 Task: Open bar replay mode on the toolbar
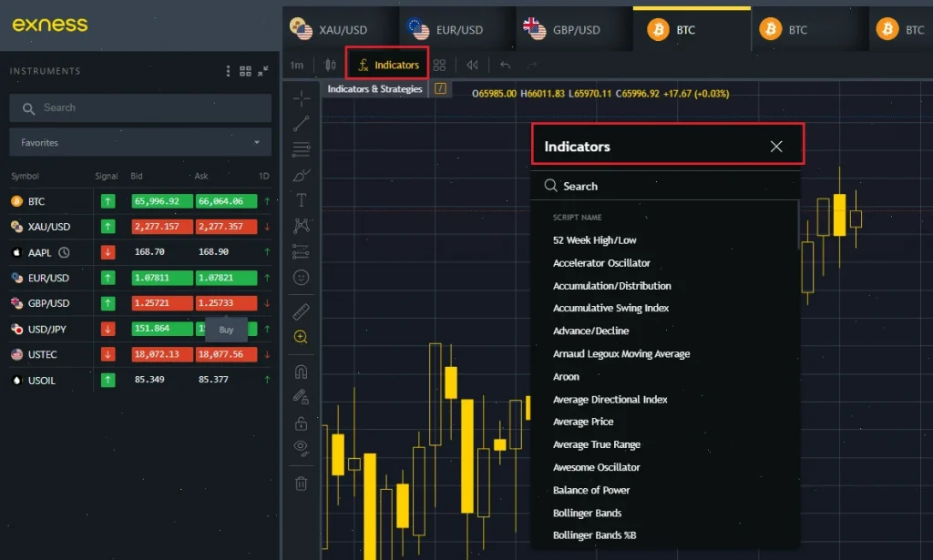click(x=471, y=64)
